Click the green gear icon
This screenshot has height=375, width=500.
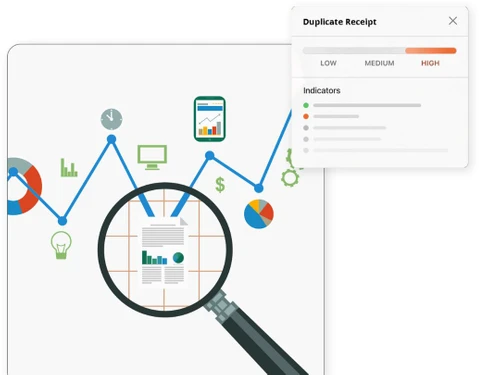[x=290, y=178]
